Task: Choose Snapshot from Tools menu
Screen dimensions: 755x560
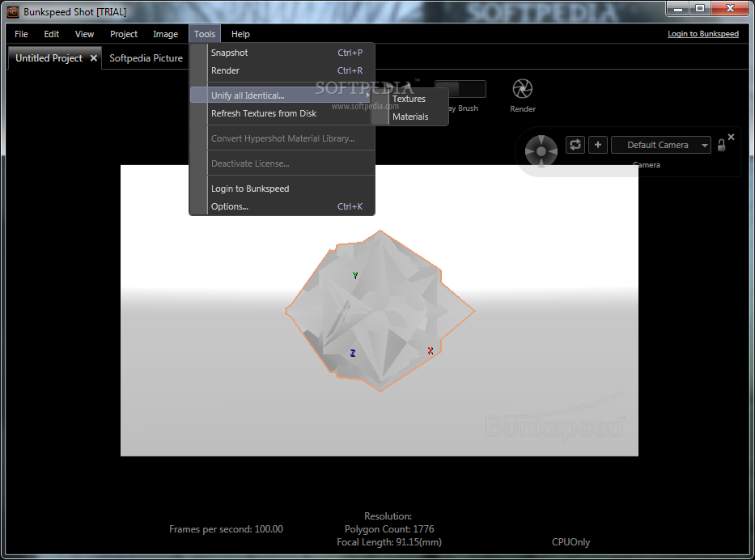Action: click(x=282, y=53)
